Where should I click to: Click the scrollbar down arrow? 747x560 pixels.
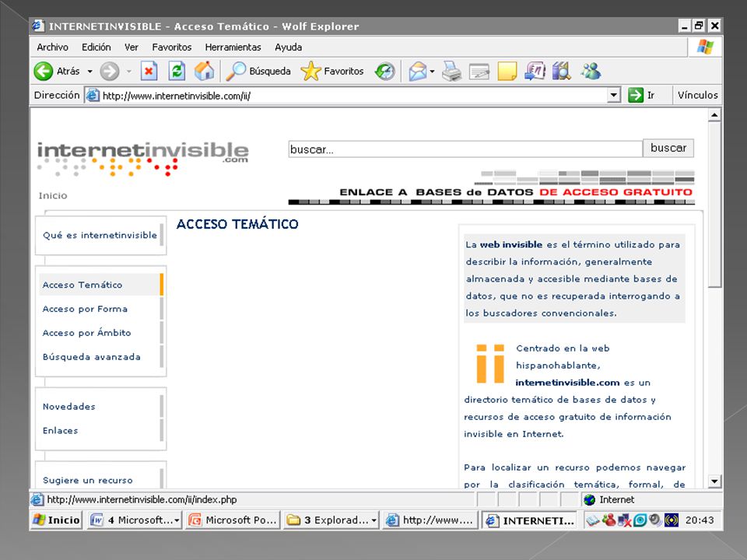point(714,481)
